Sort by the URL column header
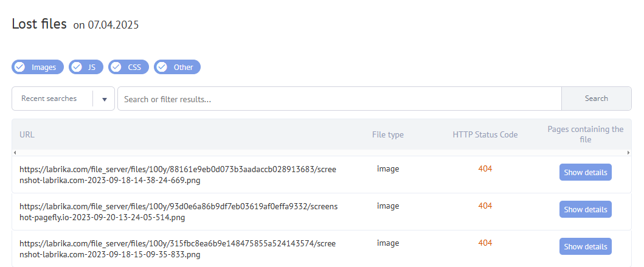This screenshot has height=267, width=644. [27, 135]
